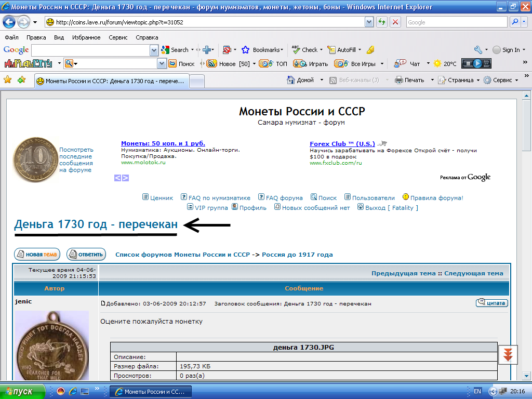Open the Home (Домой) toolbar icon
The image size is (532, 399).
[x=291, y=80]
